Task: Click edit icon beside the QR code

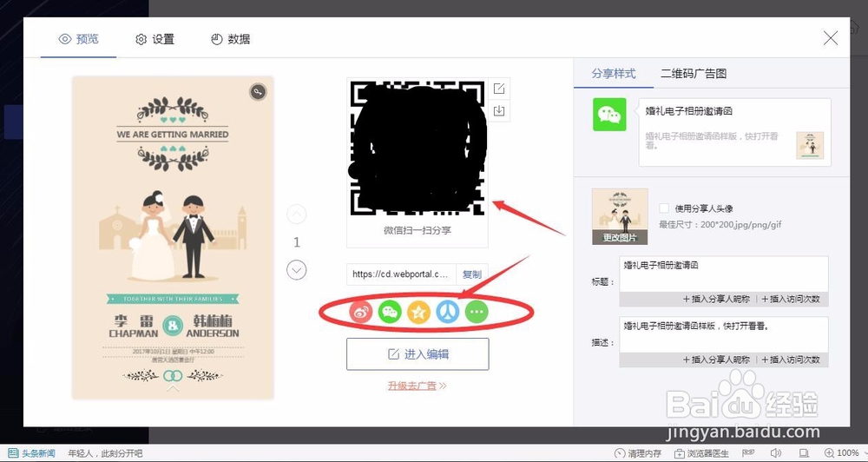Action: [x=499, y=89]
